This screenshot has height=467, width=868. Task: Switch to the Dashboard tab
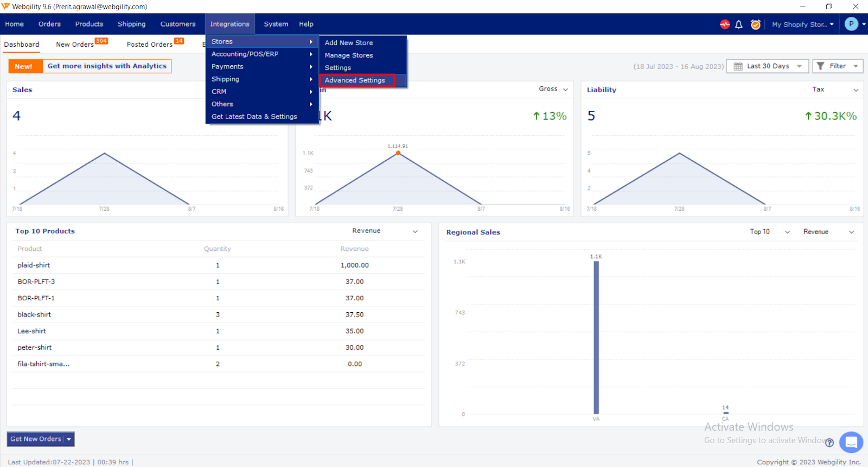click(22, 45)
